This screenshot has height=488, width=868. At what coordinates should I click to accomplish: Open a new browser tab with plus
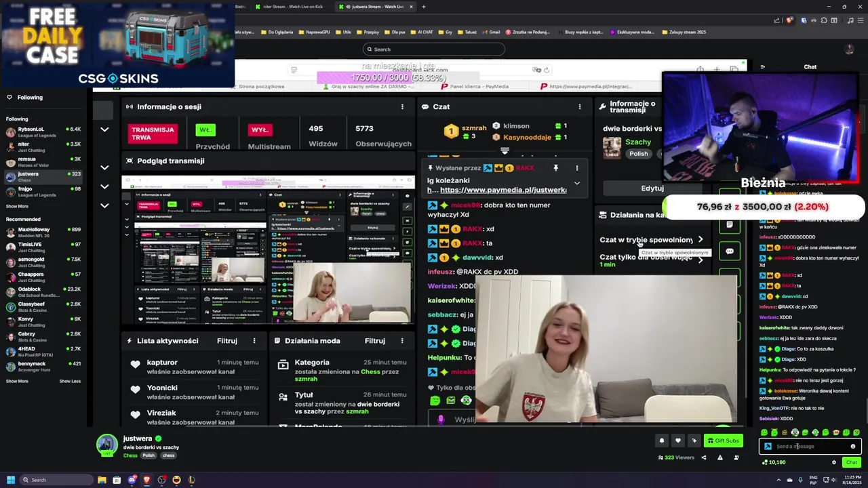(x=424, y=7)
